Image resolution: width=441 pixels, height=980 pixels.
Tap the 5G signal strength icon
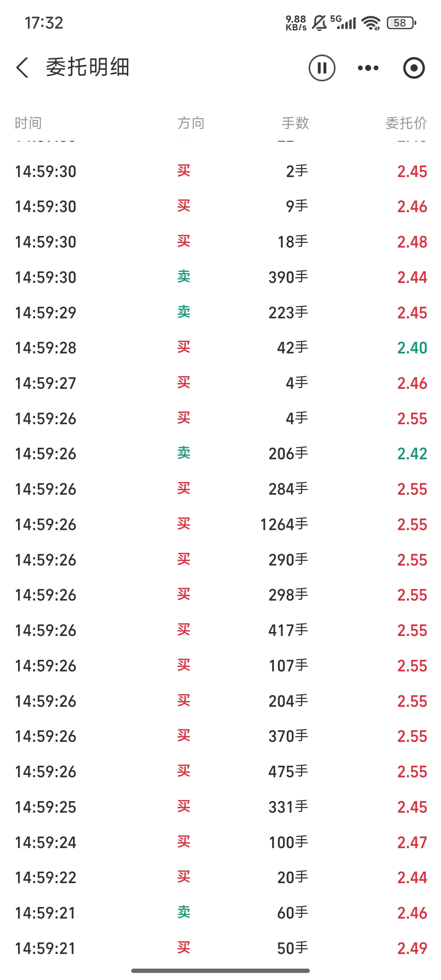pyautogui.click(x=343, y=23)
